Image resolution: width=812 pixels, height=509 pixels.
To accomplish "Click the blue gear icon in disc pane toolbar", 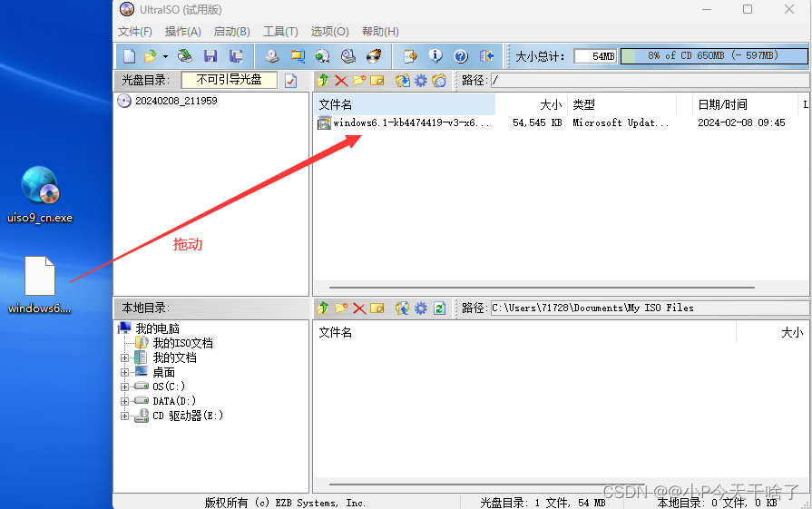I will click(x=421, y=80).
